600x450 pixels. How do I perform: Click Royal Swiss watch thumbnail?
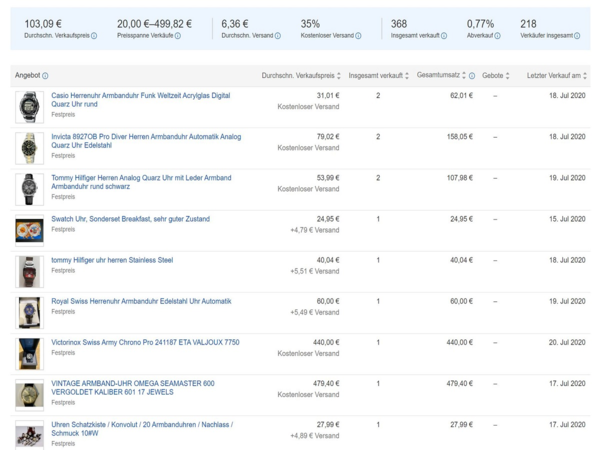[29, 313]
